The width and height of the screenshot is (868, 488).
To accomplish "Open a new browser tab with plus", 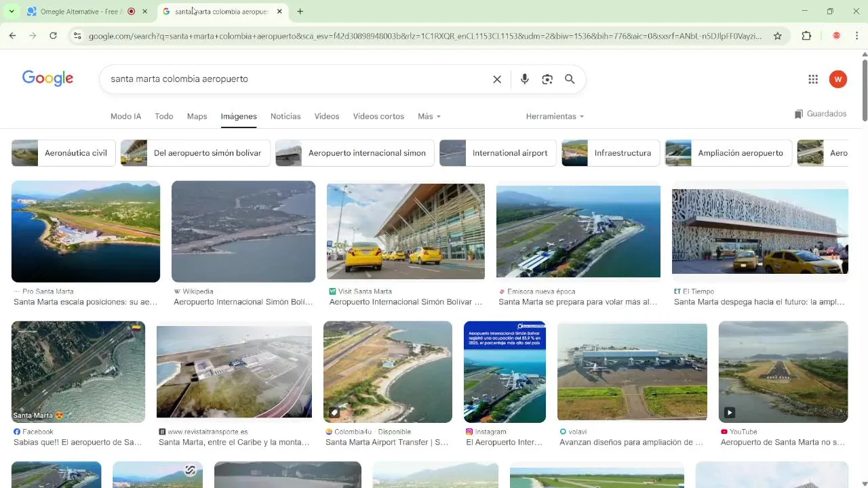I will coord(300,12).
